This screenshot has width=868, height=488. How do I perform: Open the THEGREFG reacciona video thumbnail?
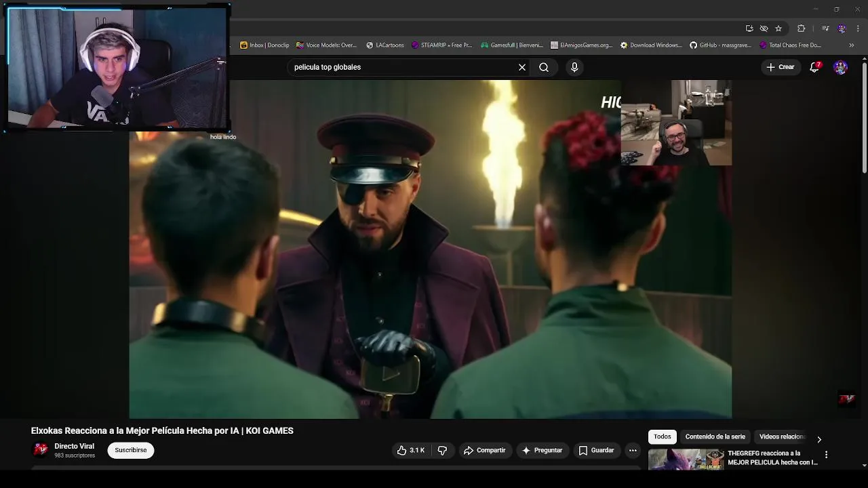coord(686,460)
